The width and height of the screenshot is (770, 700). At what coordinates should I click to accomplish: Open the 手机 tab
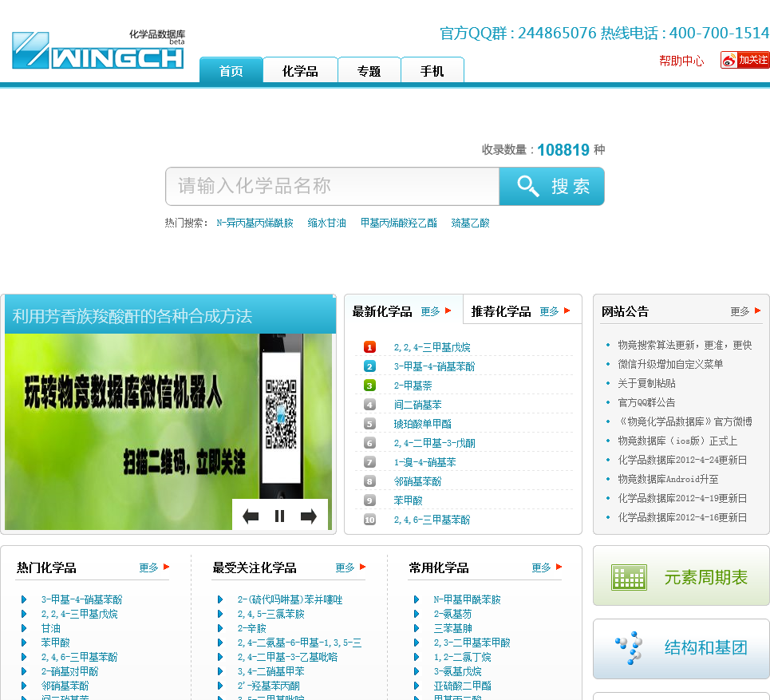[432, 70]
